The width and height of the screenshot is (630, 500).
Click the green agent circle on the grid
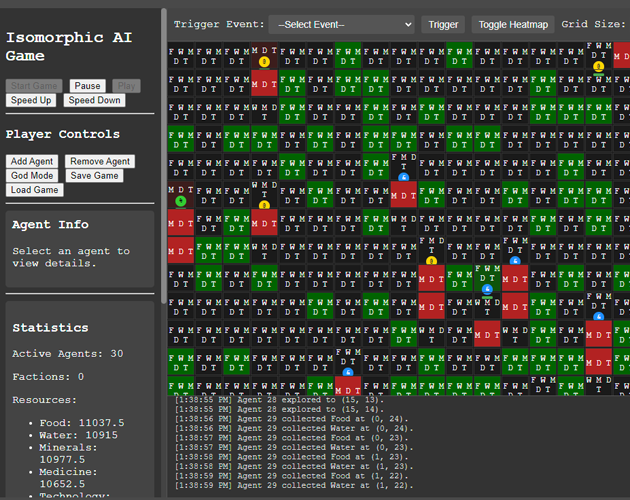(x=181, y=201)
